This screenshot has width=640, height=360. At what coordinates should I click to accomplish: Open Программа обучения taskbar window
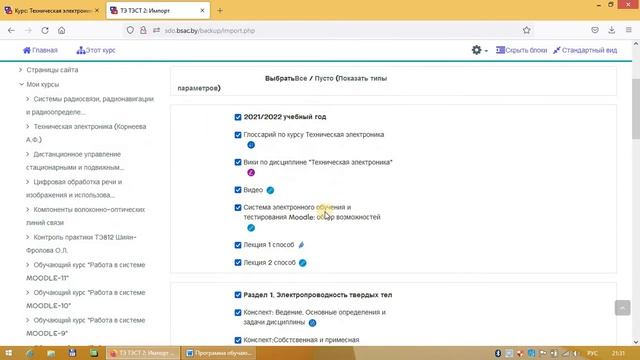coord(219,353)
